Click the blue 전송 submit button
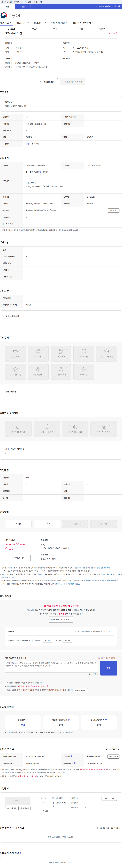The height and width of the screenshot is (868, 122). [x=109, y=668]
